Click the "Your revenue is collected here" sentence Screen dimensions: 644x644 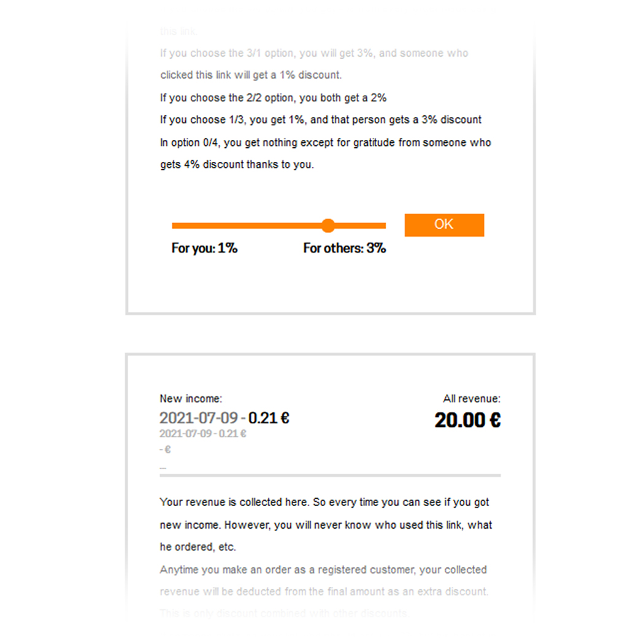coord(324,502)
